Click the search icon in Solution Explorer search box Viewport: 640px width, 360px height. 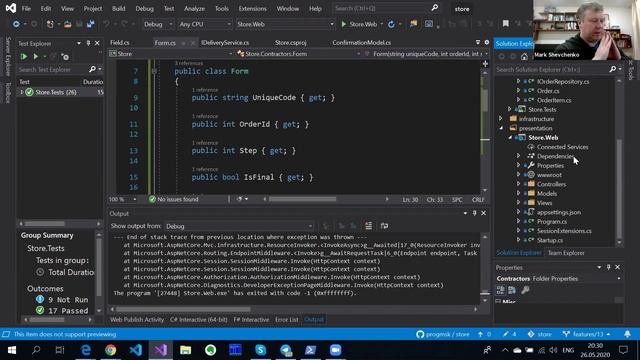[x=613, y=69]
